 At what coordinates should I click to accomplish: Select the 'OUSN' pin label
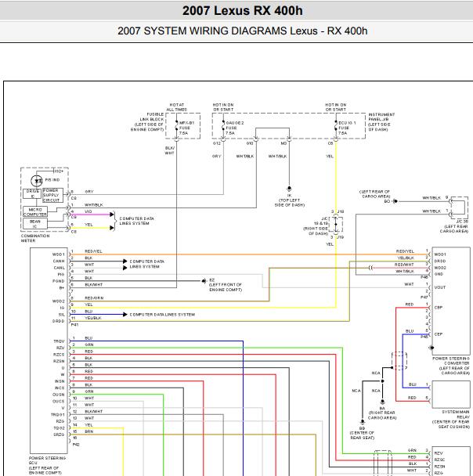coord(59,395)
